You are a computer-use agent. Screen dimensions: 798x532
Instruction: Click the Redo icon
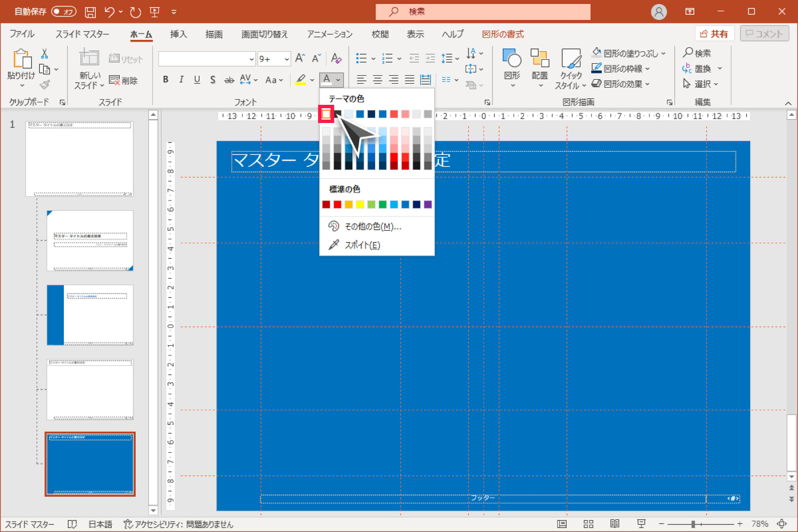click(135, 11)
